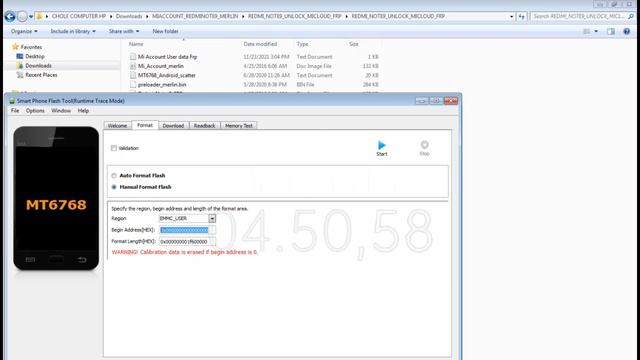Open the view options dropdown arrow
Viewport: 640px width, 360px height.
coord(596,31)
